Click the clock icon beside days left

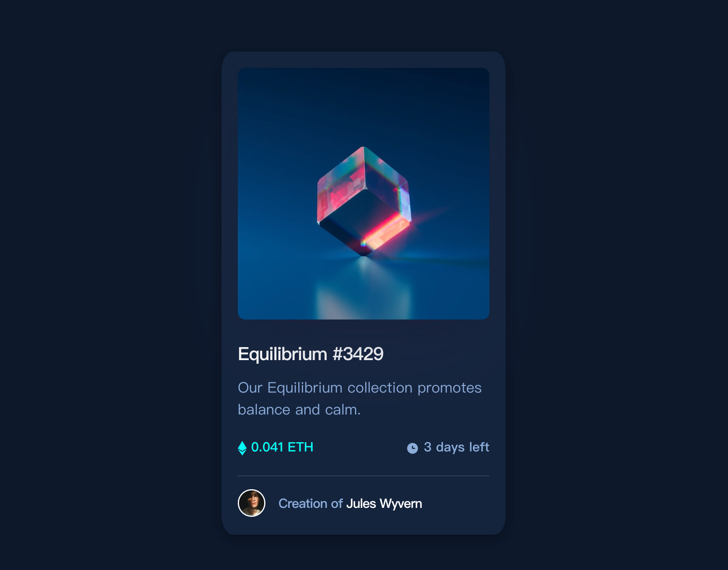[x=412, y=448]
